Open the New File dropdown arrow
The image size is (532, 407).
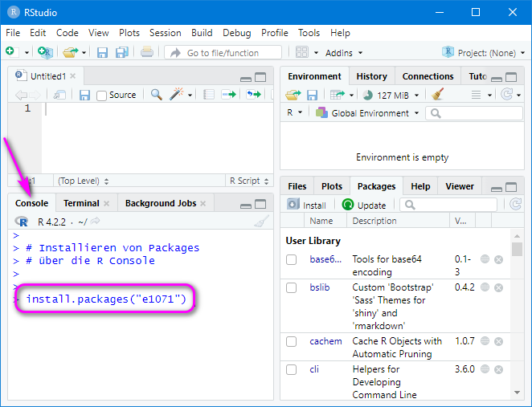pyautogui.click(x=27, y=53)
